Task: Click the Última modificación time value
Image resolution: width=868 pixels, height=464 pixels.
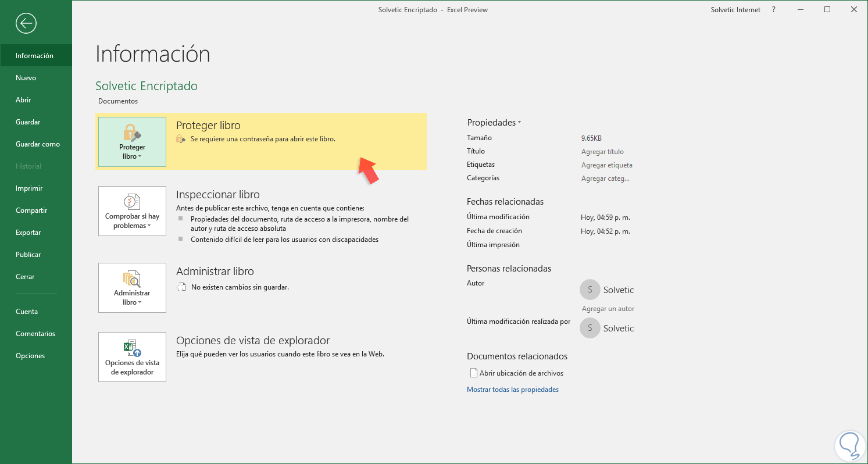Action: pos(605,217)
